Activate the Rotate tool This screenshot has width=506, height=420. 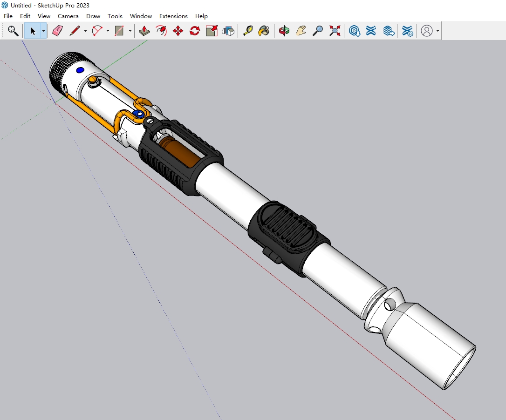[x=195, y=31]
